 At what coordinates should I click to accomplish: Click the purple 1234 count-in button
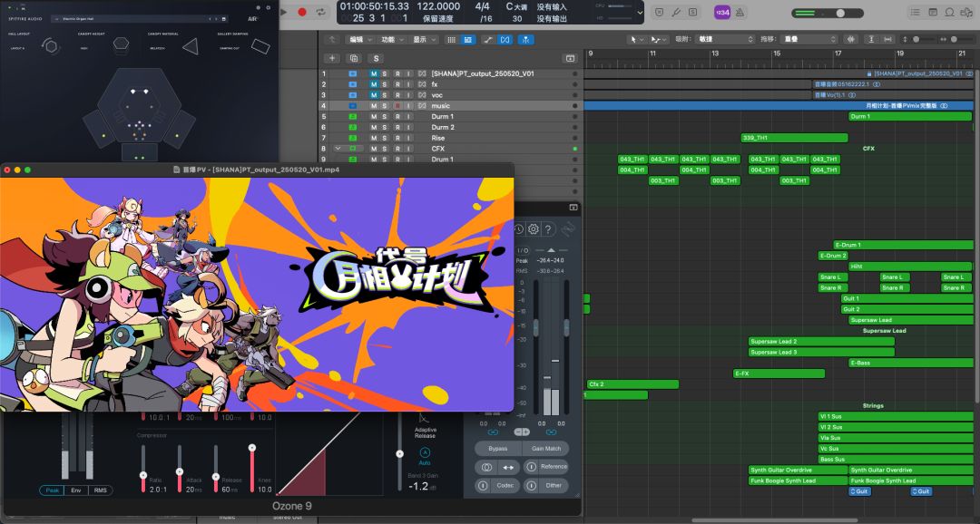(723, 12)
